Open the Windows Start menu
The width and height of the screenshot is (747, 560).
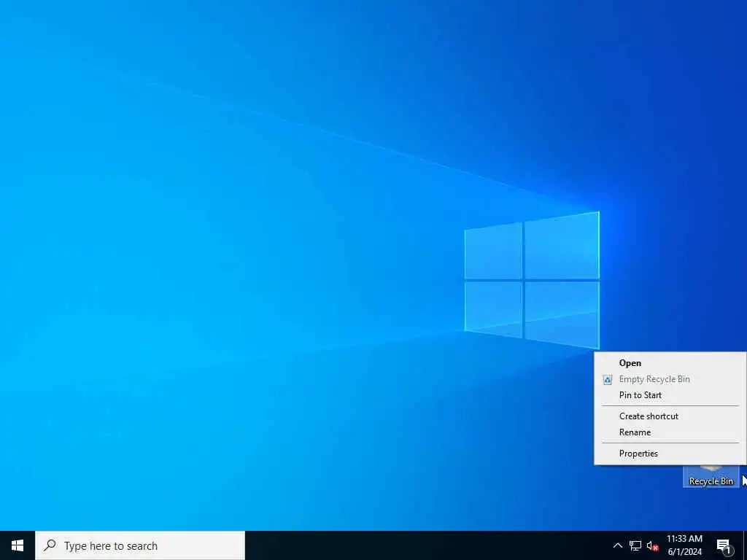point(18,545)
